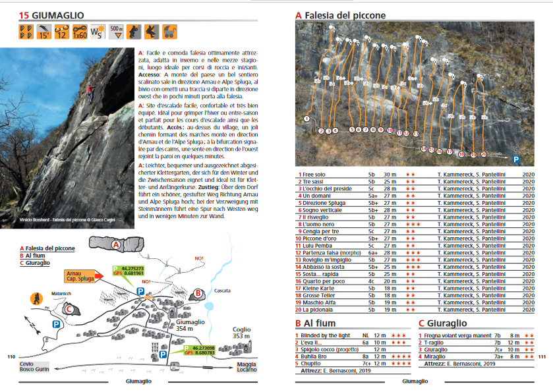This screenshot has width=553, height=392.
Task: Select the 'Fregna volant verga manent' route row
Action: click(x=476, y=335)
